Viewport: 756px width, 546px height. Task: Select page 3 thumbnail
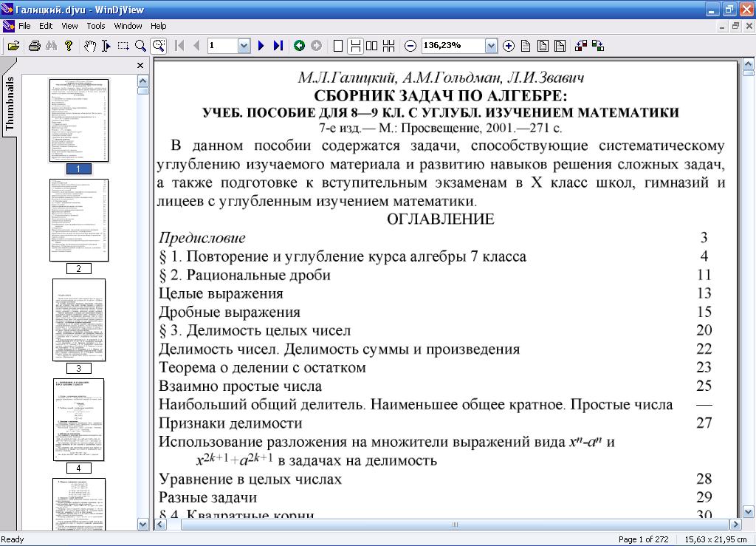[x=78, y=320]
